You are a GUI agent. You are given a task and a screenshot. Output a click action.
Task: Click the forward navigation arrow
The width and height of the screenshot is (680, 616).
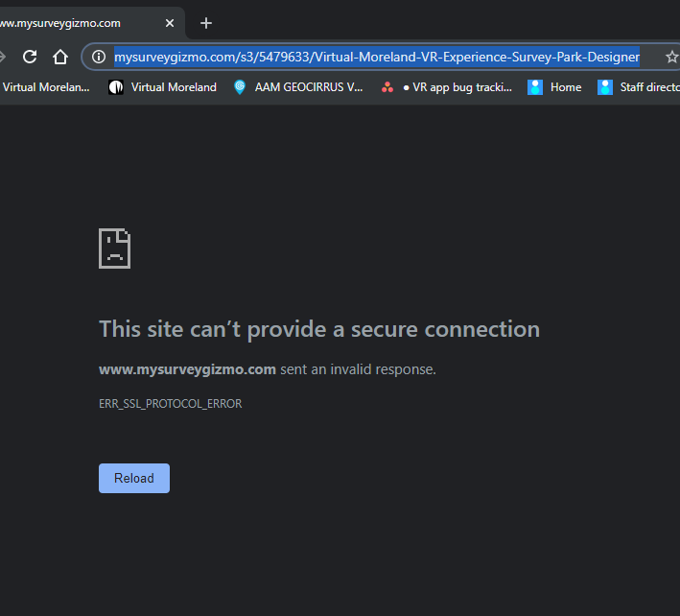(x=3, y=57)
